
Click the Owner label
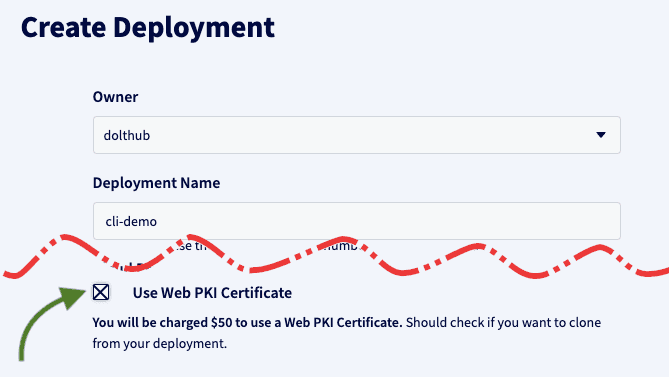(x=115, y=97)
